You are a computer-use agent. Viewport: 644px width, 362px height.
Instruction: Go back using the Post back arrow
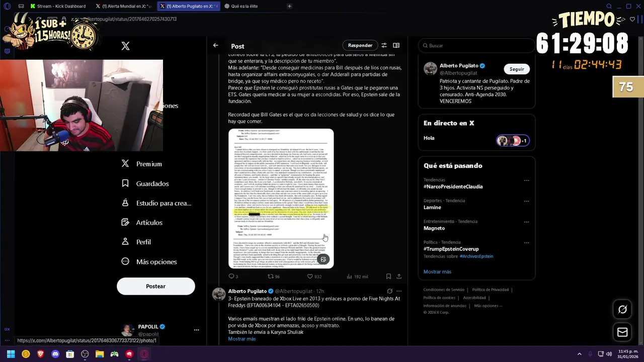(215, 45)
